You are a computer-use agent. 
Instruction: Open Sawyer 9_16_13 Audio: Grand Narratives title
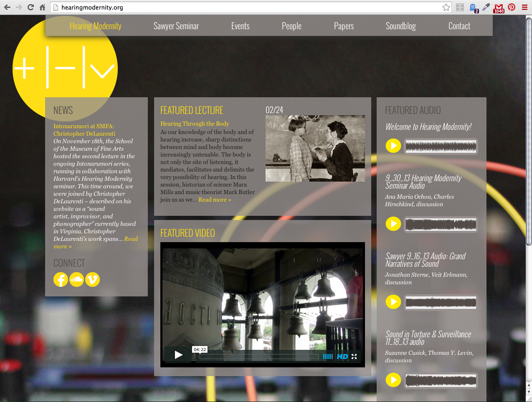pyautogui.click(x=425, y=260)
